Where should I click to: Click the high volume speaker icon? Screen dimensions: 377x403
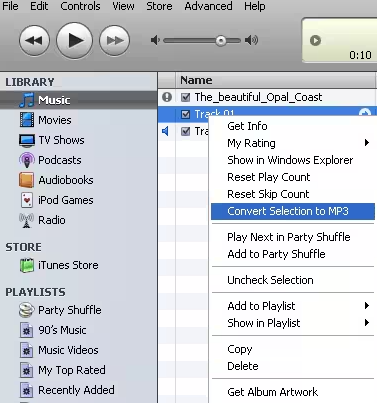click(x=251, y=40)
